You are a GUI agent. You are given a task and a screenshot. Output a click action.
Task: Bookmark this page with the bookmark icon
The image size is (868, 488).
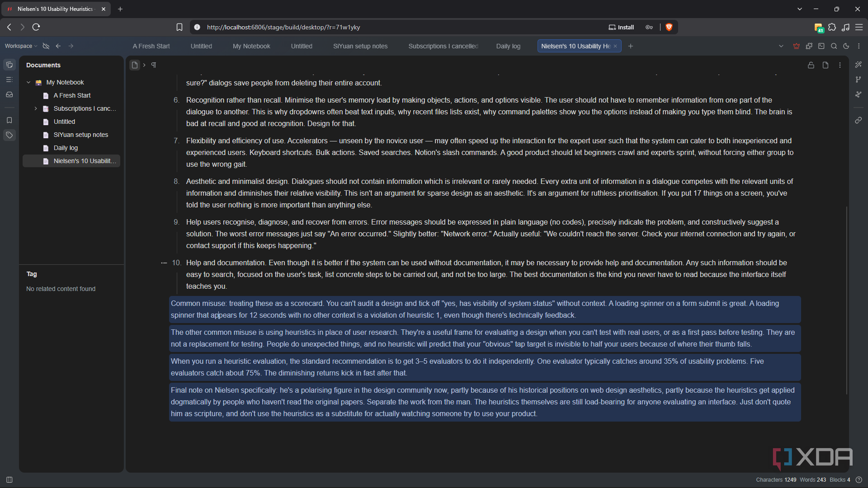point(179,27)
